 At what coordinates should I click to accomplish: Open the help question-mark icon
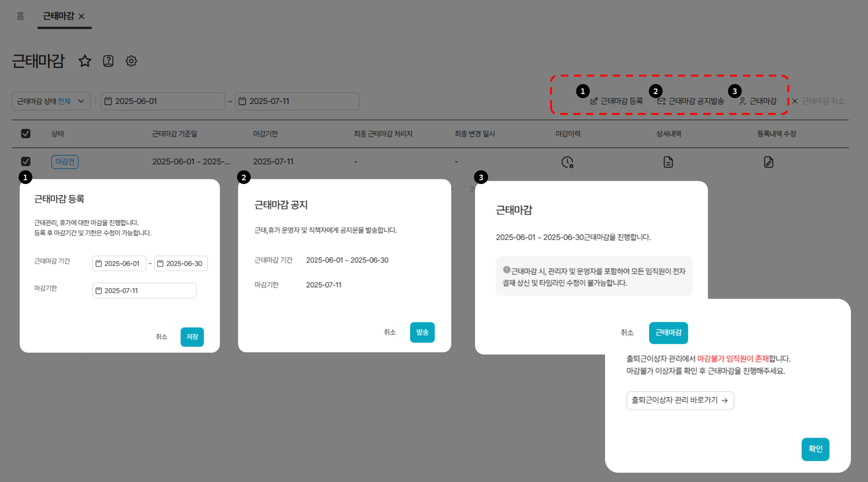[108, 61]
